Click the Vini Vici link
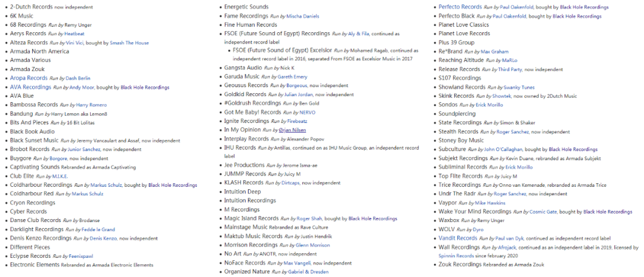 pyautogui.click(x=74, y=43)
